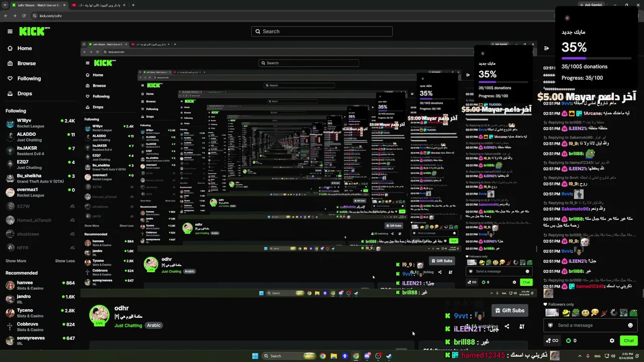Select the loading spinner emote above the message box
644x362 pixels.
[614, 313]
